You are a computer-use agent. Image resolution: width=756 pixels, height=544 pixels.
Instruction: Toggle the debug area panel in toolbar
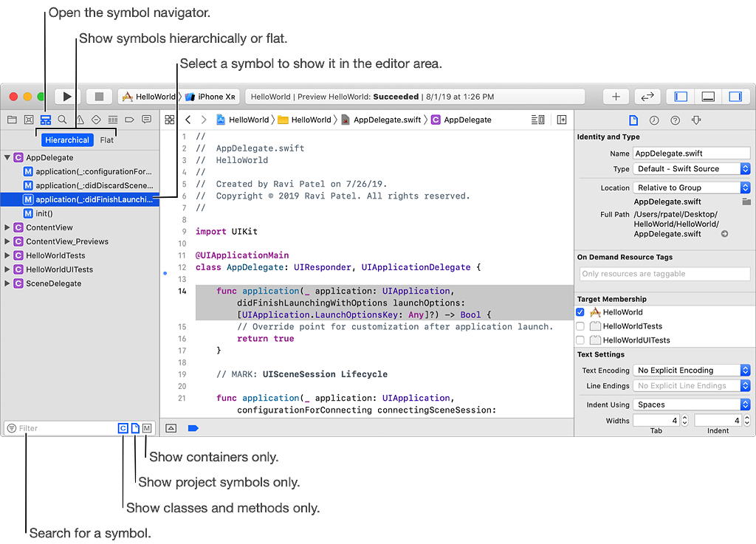click(x=708, y=97)
